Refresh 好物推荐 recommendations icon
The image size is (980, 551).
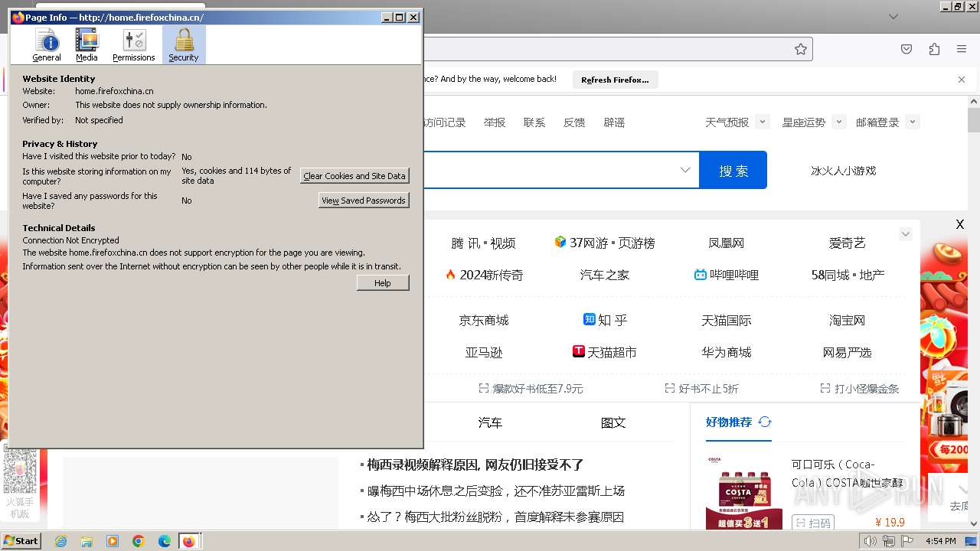tap(765, 422)
